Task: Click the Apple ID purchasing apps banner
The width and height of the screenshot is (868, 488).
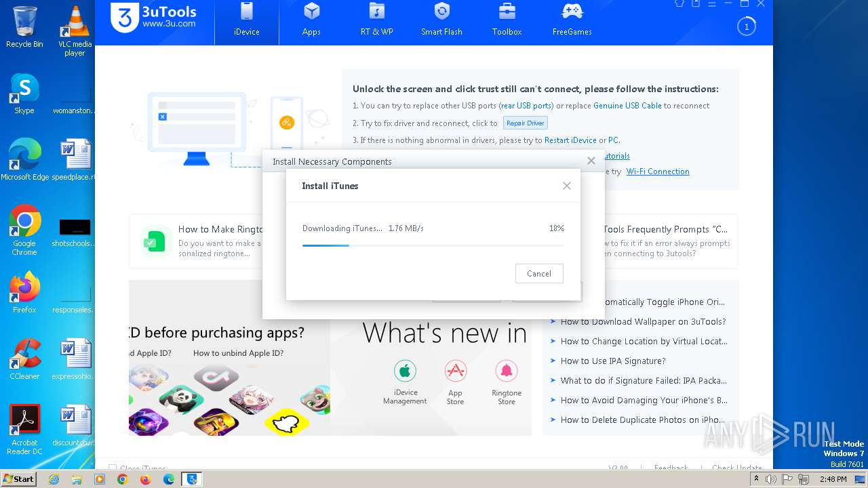Action: click(x=229, y=358)
